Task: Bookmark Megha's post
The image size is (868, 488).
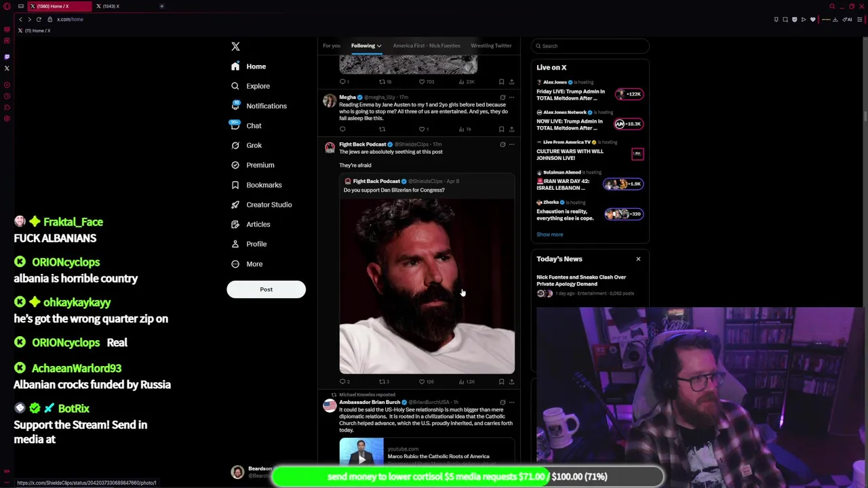Action: tap(501, 129)
